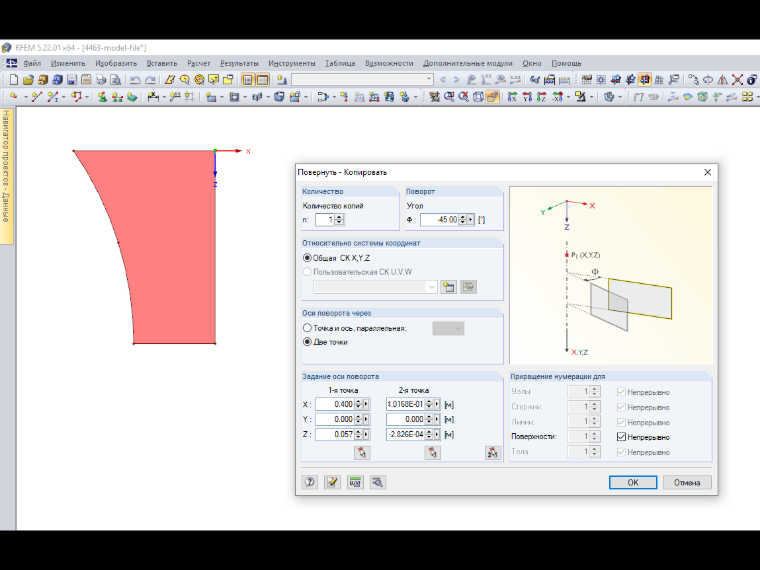Click the 2nd point Y input field
760x570 pixels.
(405, 419)
